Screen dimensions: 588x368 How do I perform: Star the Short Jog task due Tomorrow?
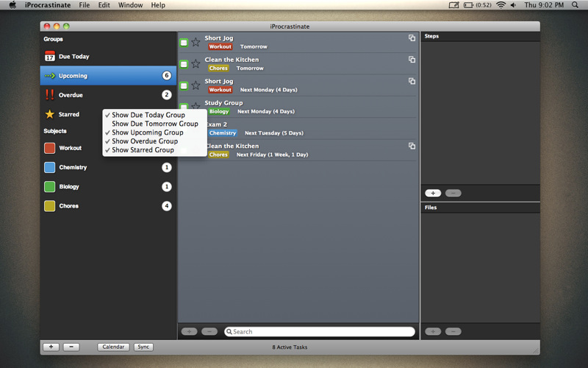click(x=196, y=42)
